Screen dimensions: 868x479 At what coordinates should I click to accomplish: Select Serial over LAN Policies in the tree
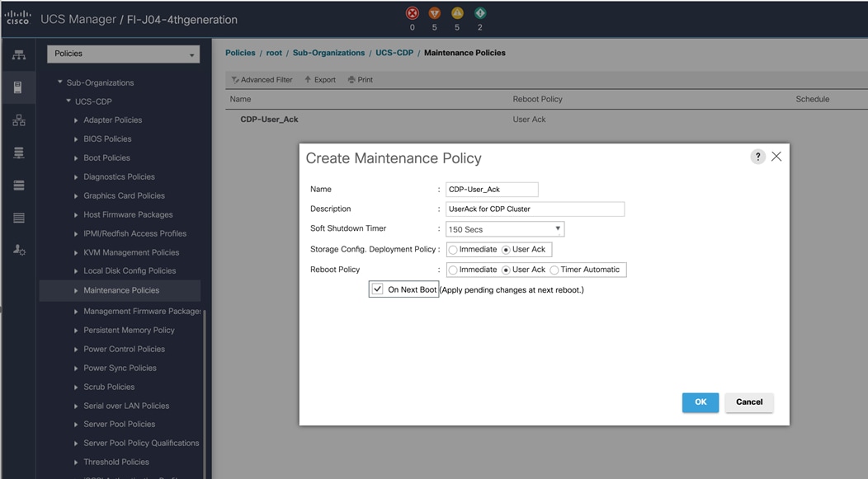(126, 406)
